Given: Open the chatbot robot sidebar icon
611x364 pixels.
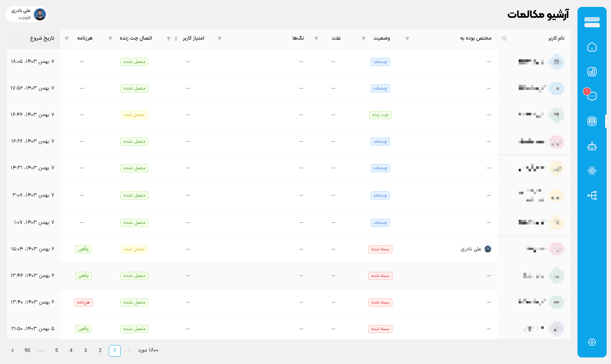Looking at the screenshot, I should click(x=592, y=146).
